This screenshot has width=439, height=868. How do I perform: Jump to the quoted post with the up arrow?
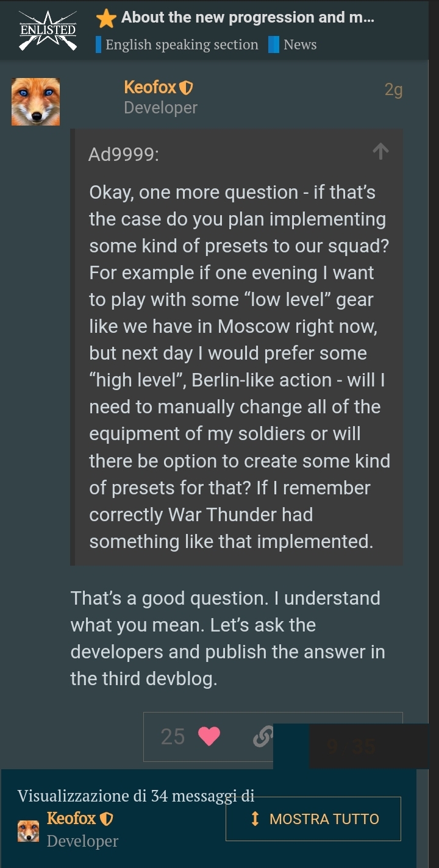click(x=380, y=151)
